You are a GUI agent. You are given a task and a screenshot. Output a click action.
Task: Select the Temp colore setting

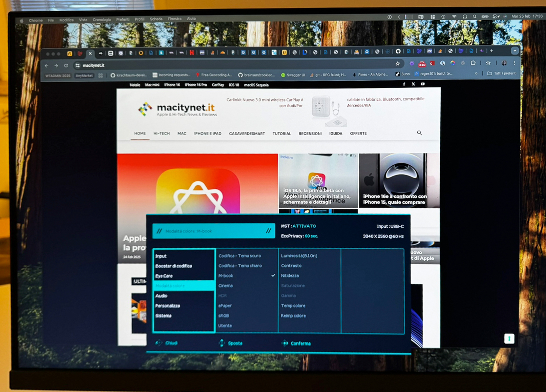(x=293, y=306)
